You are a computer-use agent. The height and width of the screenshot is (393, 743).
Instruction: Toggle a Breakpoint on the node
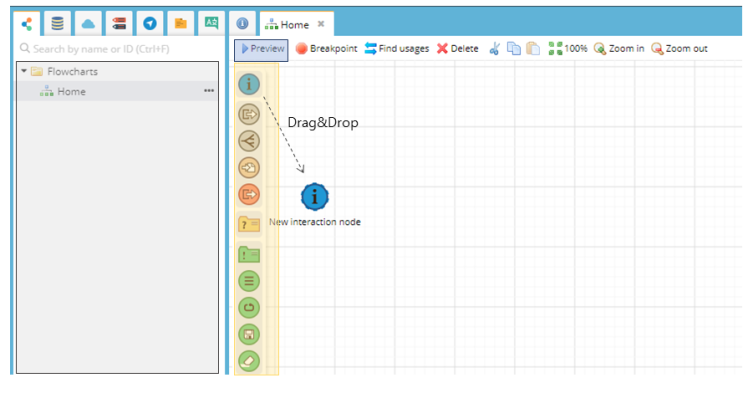click(x=326, y=49)
